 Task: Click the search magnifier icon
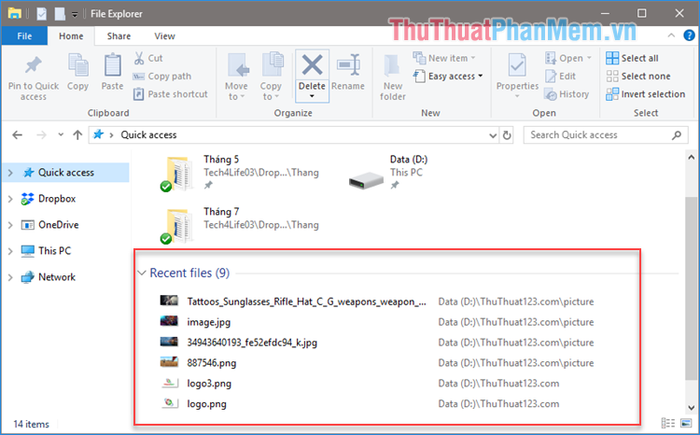tap(677, 134)
